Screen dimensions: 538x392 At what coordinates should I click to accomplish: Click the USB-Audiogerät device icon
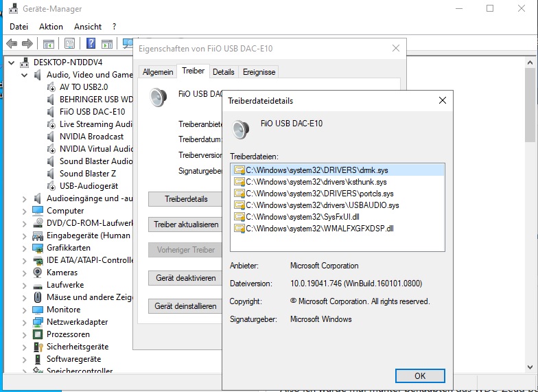point(51,186)
